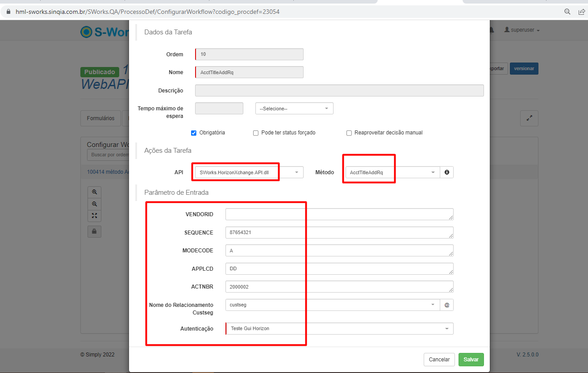Click the @ icon beside custseg field
Image resolution: width=588 pixels, height=373 pixels.
click(446, 305)
